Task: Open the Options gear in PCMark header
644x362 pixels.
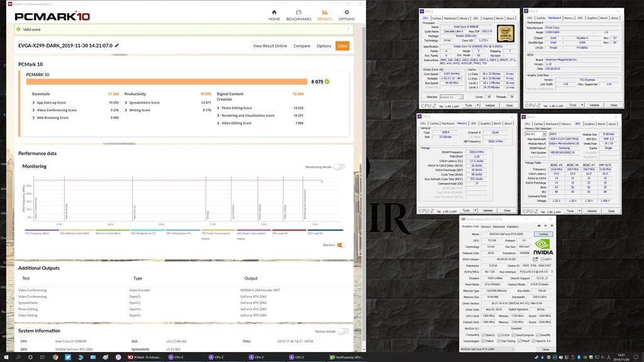Action: click(347, 13)
